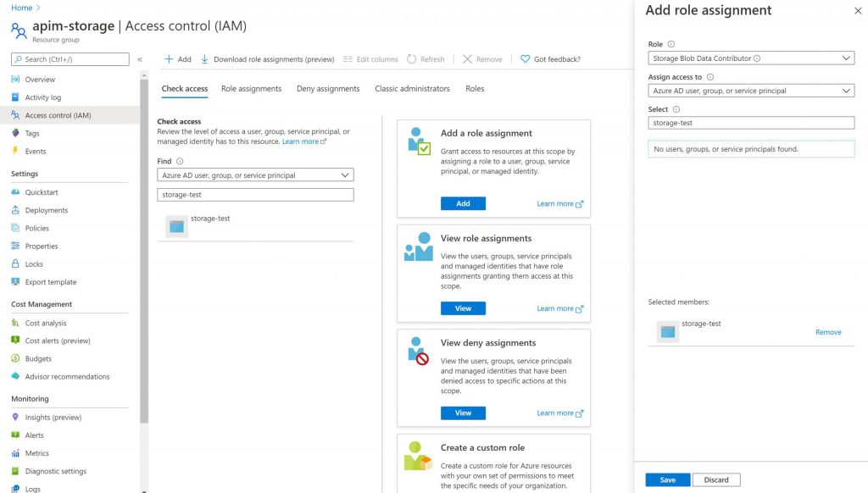Screen dimensions: 868x493
Task: Click the Diagnostic settings icon
Action: click(x=15, y=471)
